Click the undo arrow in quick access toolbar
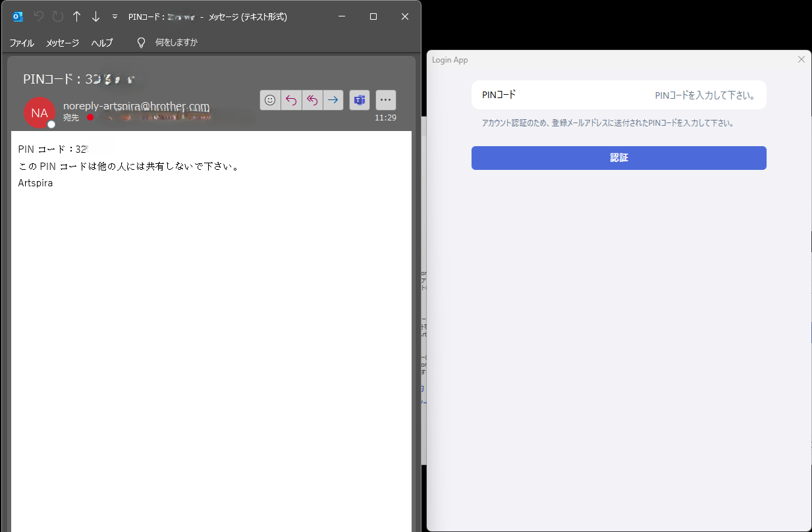The width and height of the screenshot is (812, 532). [38, 16]
